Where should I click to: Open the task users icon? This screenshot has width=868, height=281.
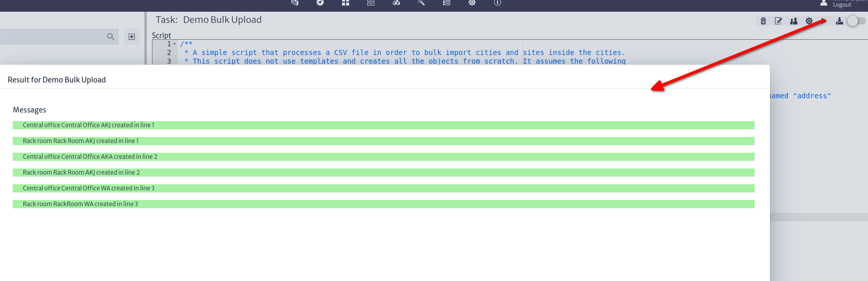coord(793,21)
